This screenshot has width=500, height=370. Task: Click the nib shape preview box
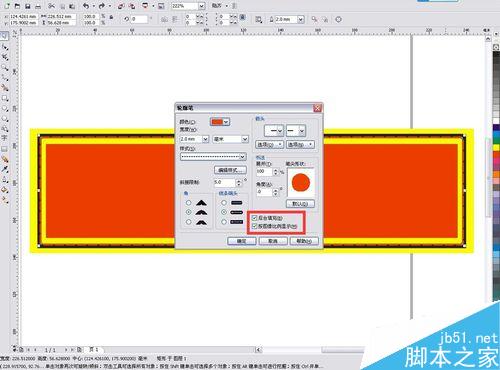tap(300, 182)
